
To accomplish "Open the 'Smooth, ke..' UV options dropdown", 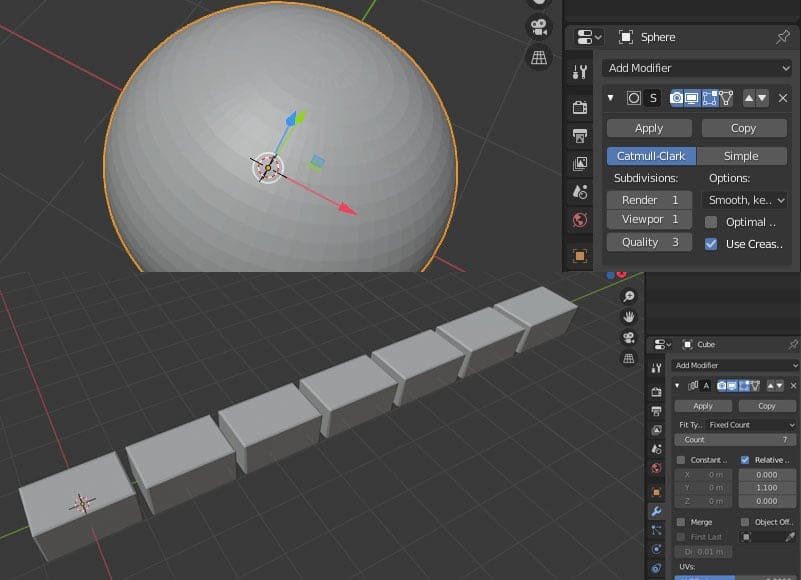I will click(744, 200).
